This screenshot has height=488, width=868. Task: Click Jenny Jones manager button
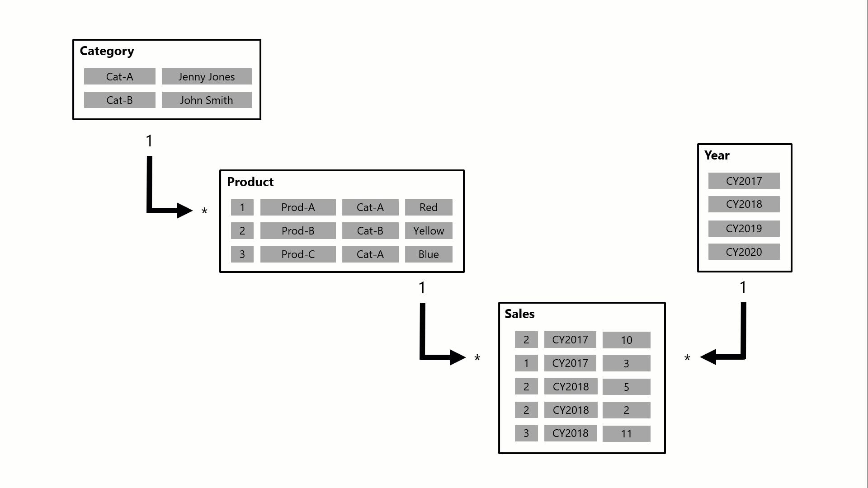coord(207,76)
